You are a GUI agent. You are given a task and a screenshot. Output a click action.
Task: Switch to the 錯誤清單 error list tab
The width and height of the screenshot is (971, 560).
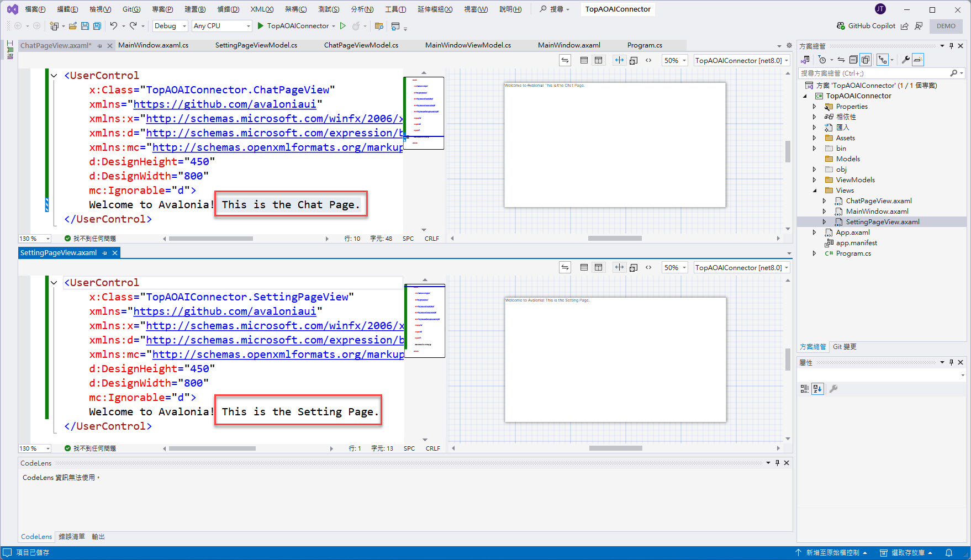pos(72,537)
